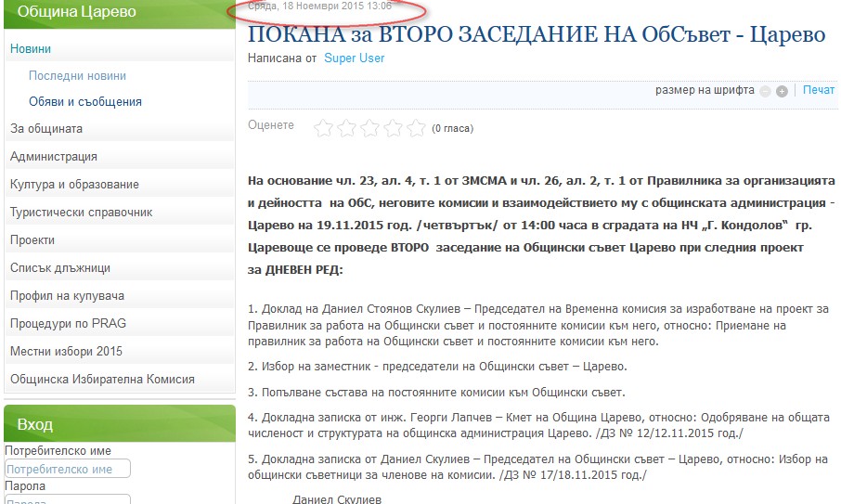Viewport: 841px width, 504px height.
Task: Open Обяви и съобщения submenu item
Action: tap(85, 102)
